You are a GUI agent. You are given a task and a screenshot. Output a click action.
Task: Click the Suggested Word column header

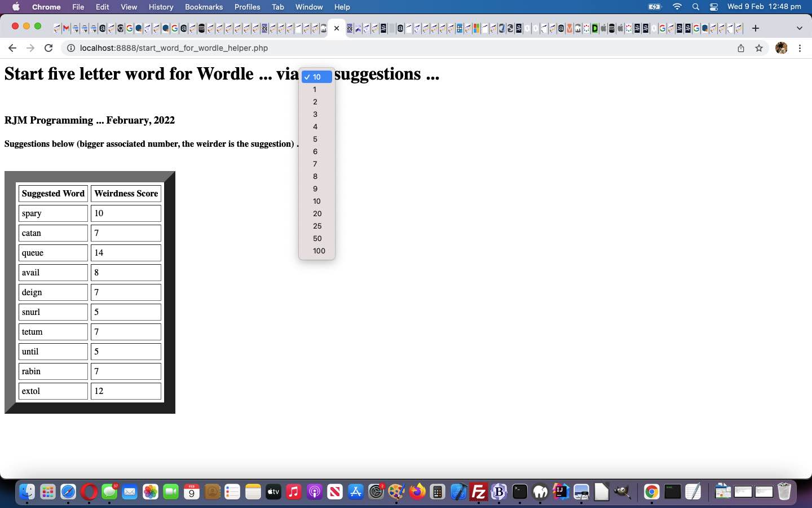(53, 194)
